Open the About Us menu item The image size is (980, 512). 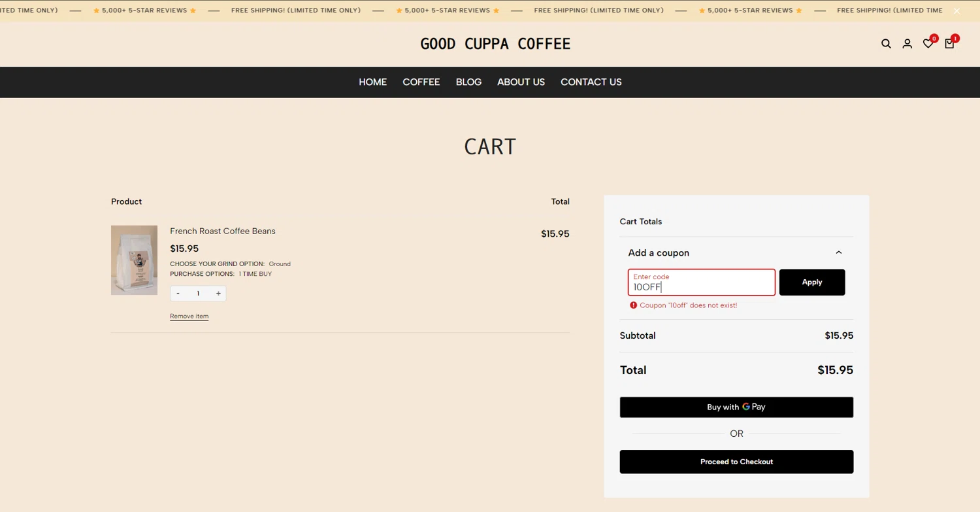point(521,82)
